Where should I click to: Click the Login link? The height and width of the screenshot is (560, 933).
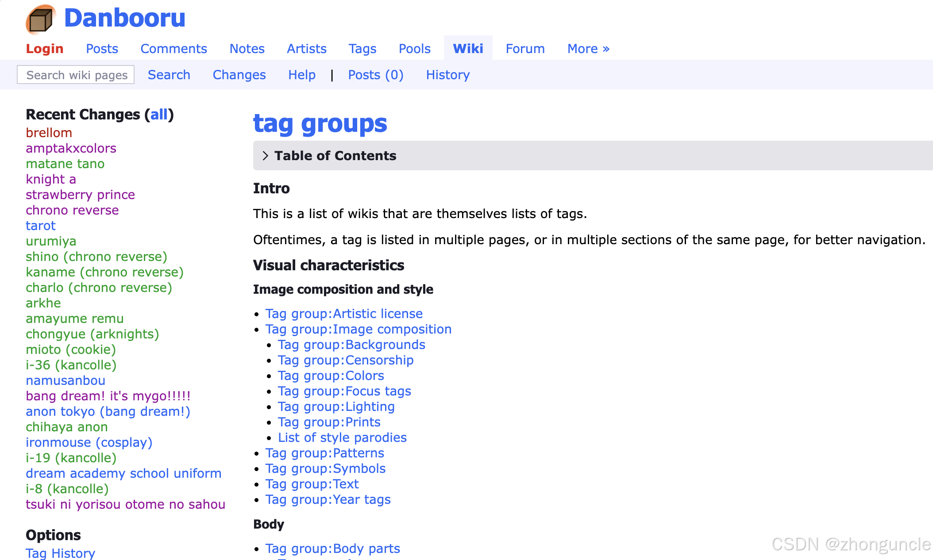[44, 49]
